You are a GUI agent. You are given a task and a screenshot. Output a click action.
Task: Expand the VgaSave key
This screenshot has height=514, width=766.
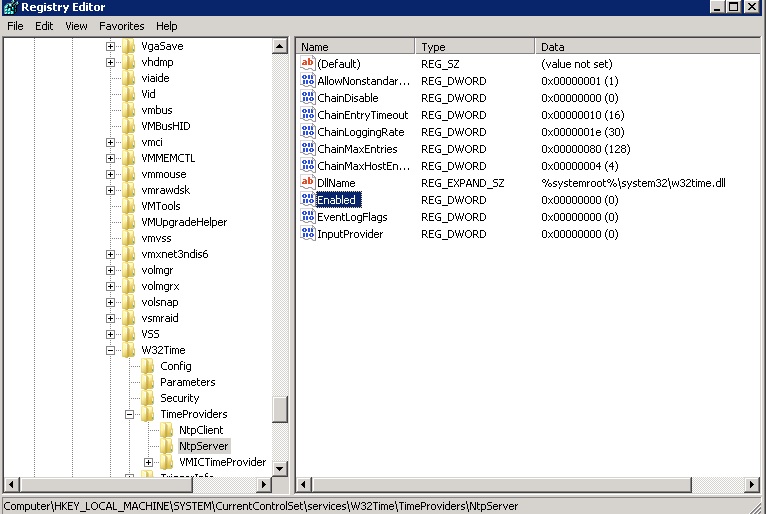[x=110, y=46]
